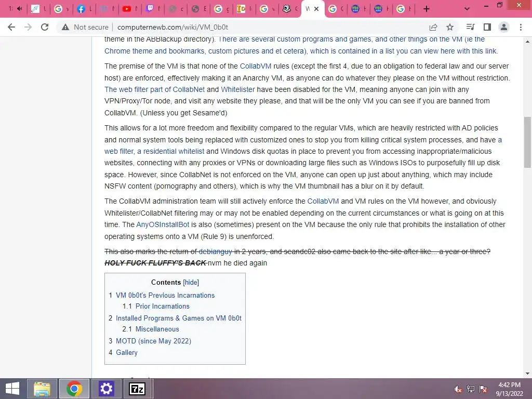This screenshot has height=399, width=532.
Task: Open the Chrome profile avatar menu
Action: [x=504, y=27]
